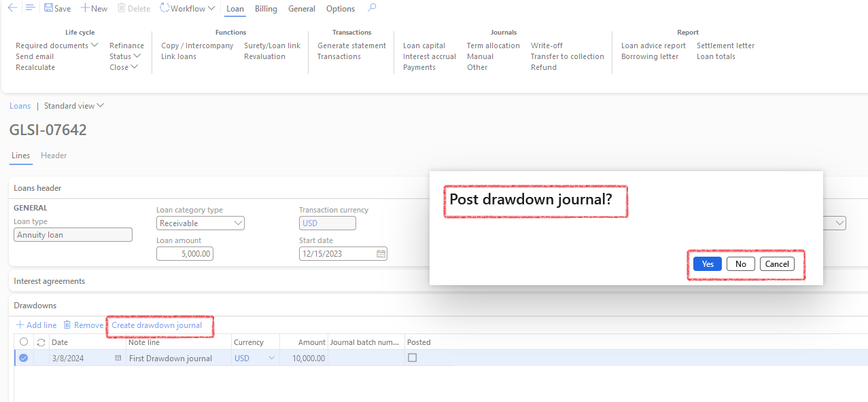Open the Other journal option
868x402 pixels.
(477, 67)
